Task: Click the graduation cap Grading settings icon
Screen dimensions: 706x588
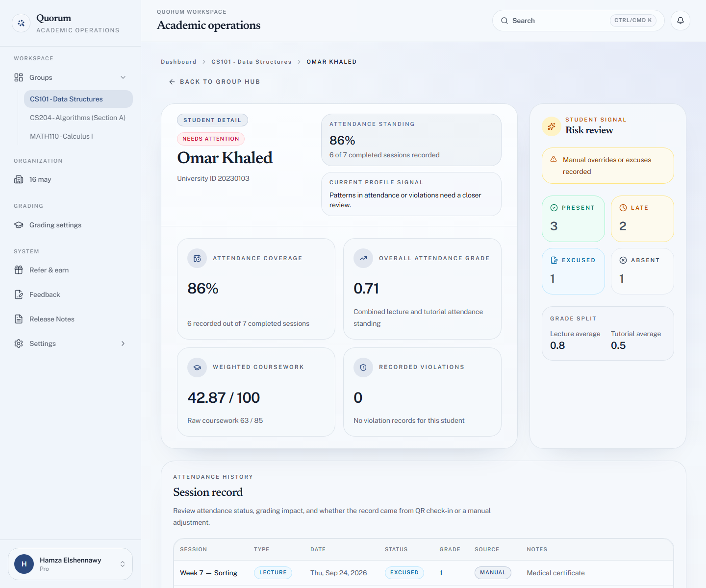Action: tap(19, 225)
